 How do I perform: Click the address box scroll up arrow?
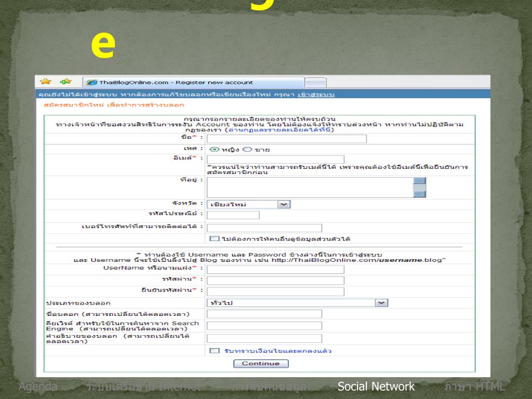[419, 181]
